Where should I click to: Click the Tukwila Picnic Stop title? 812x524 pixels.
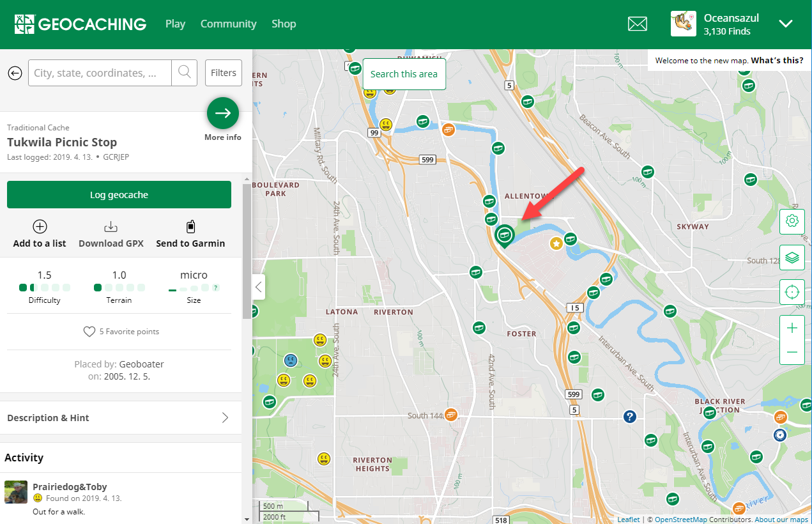click(x=62, y=142)
